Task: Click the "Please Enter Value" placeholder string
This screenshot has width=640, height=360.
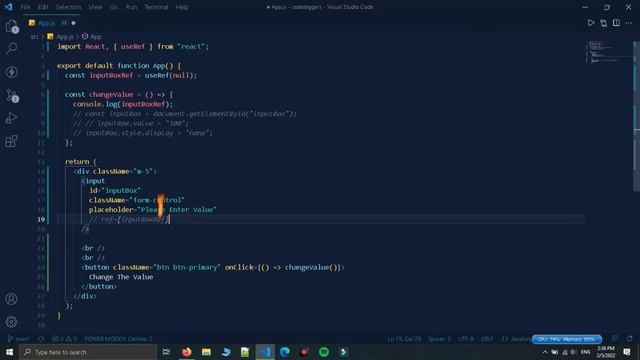Action: [177, 210]
